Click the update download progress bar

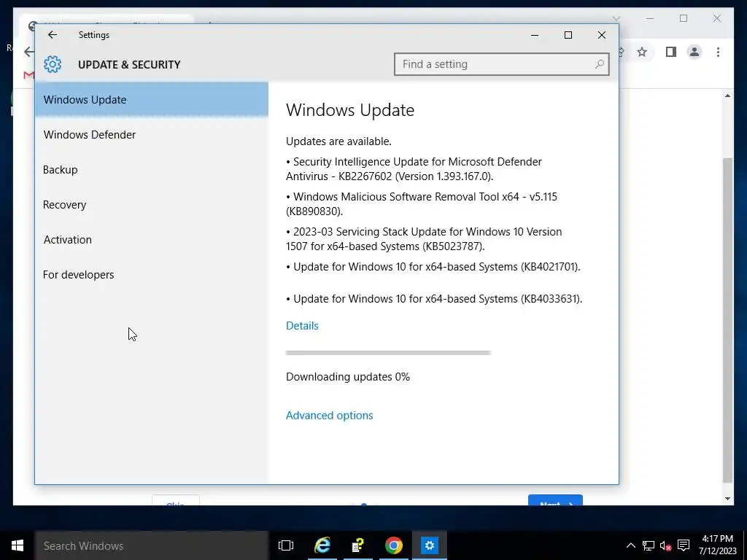pyautogui.click(x=388, y=353)
